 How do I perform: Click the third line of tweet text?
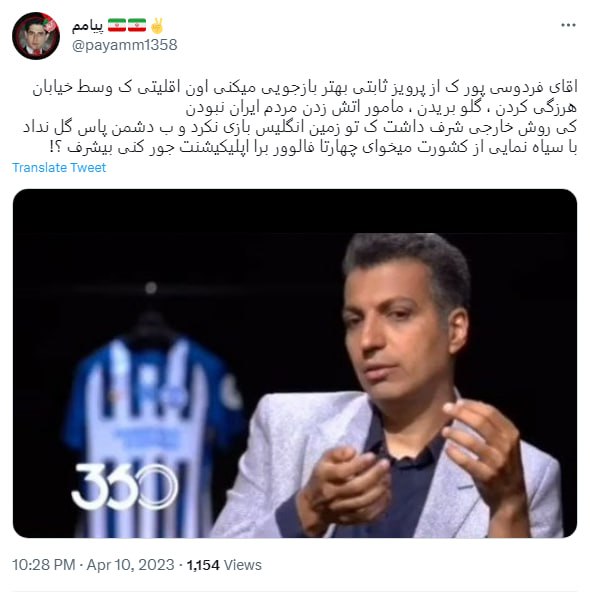(x=300, y=127)
